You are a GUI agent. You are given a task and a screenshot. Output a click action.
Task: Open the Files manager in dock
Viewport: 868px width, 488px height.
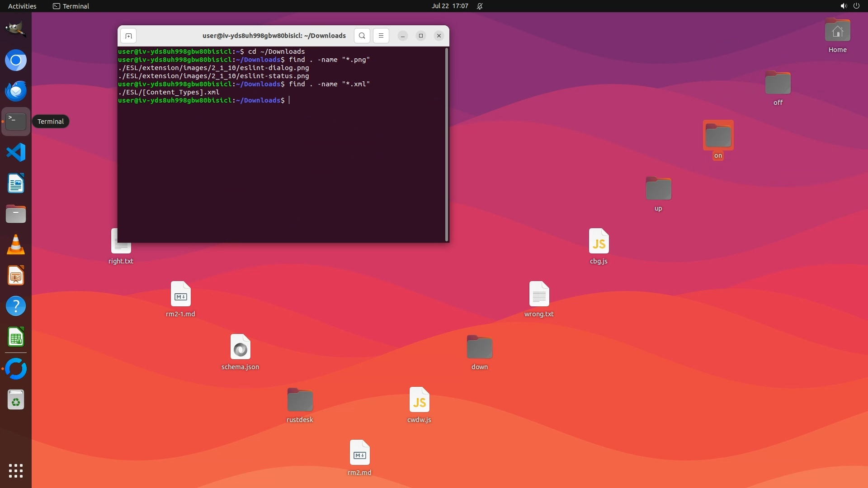coord(16,214)
